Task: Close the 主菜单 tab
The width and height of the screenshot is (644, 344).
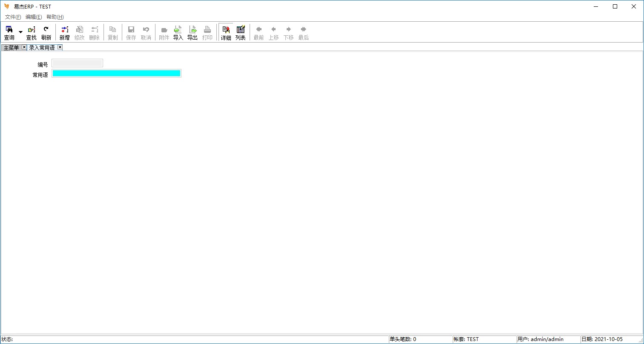Action: 24,47
